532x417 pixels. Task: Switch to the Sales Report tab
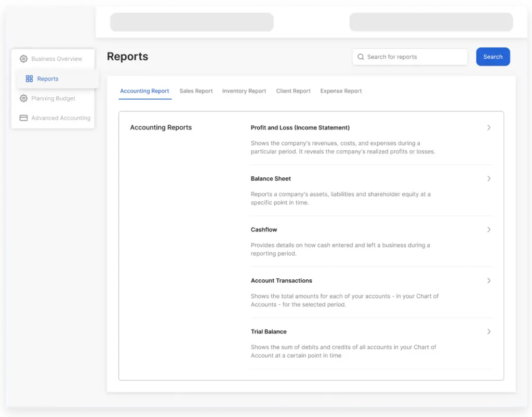click(x=196, y=91)
